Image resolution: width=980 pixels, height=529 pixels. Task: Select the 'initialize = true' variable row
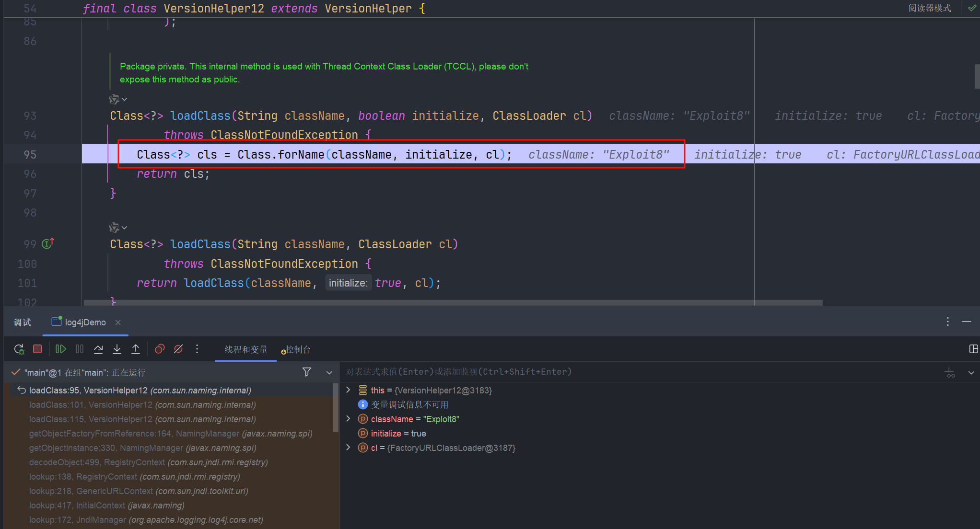(398, 433)
